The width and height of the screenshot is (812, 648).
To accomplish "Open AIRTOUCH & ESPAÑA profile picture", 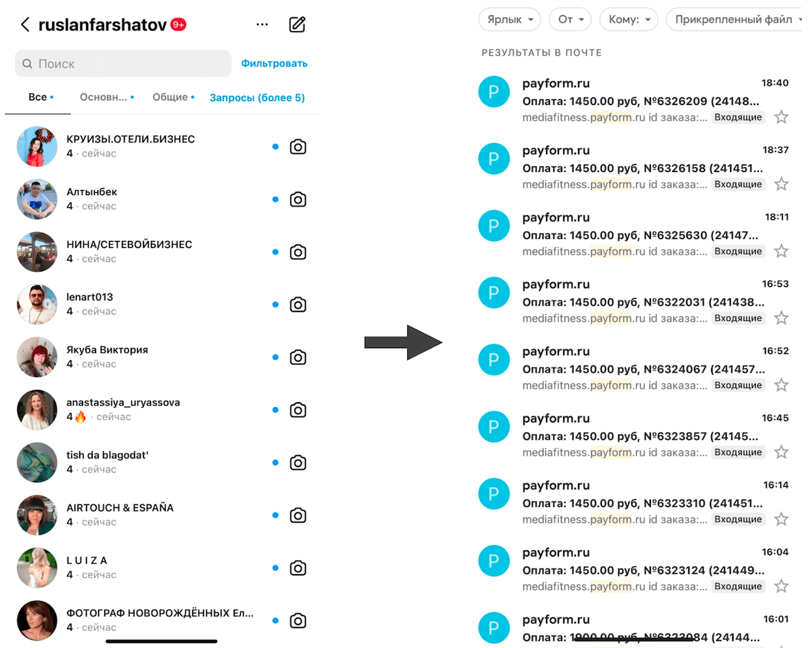I will click(x=37, y=515).
